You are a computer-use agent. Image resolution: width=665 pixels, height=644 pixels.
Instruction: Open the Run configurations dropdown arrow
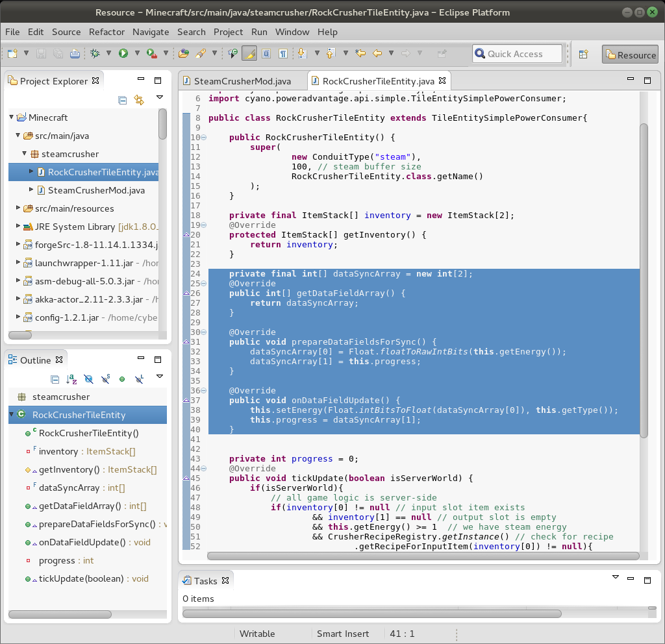click(137, 53)
